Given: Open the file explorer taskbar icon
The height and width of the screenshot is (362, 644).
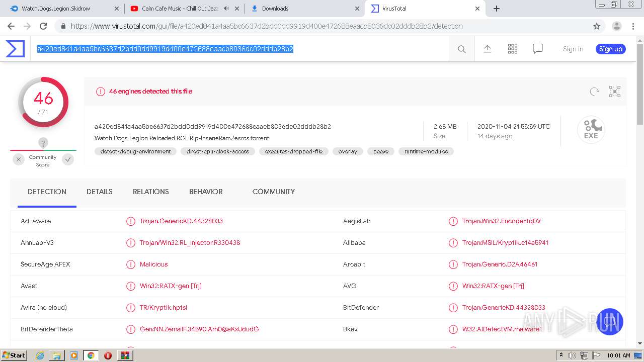Looking at the screenshot, I should click(x=57, y=355).
